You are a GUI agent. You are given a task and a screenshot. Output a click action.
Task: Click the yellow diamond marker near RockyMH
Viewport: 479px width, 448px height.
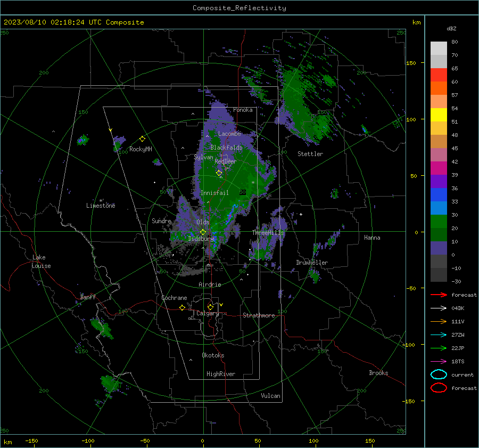pyautogui.click(x=142, y=139)
